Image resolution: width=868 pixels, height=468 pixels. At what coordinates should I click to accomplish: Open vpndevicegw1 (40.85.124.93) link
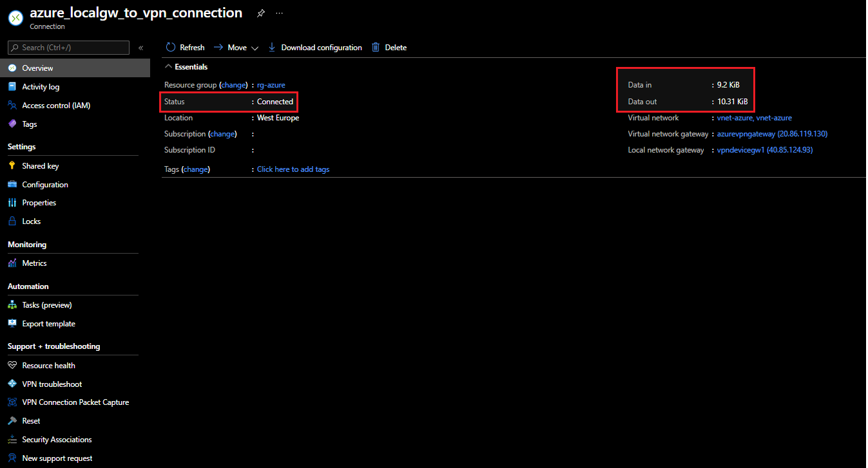click(x=766, y=150)
